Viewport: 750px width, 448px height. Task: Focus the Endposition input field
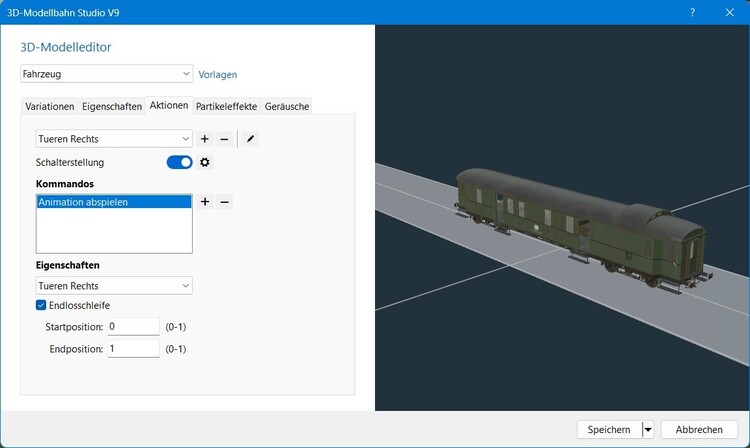pos(133,349)
